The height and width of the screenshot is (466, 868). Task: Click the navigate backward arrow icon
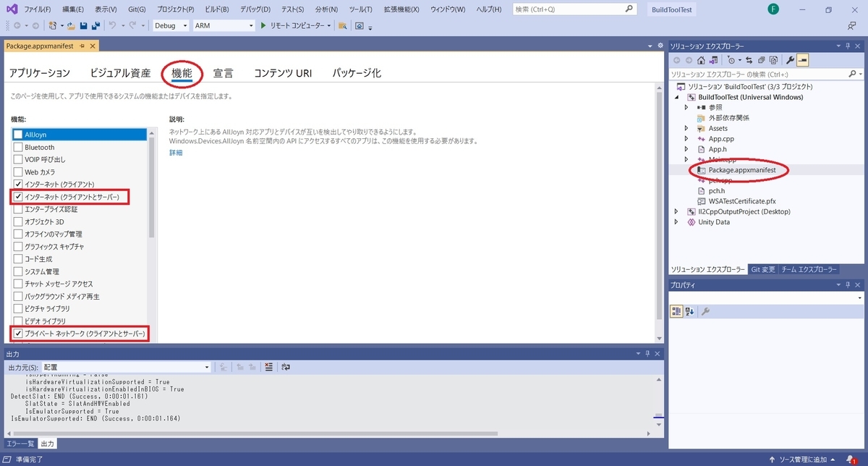(16, 25)
